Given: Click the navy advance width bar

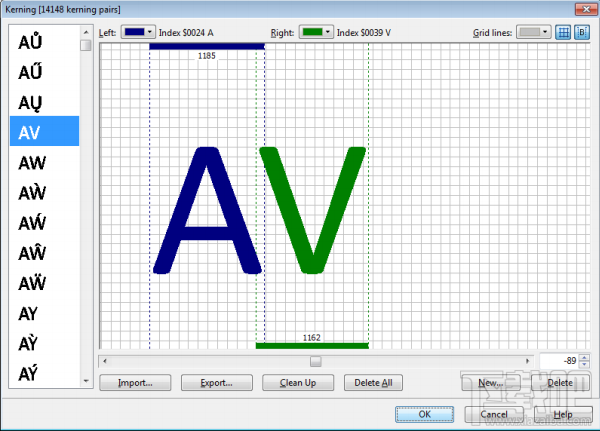Looking at the screenshot, I should point(207,47).
